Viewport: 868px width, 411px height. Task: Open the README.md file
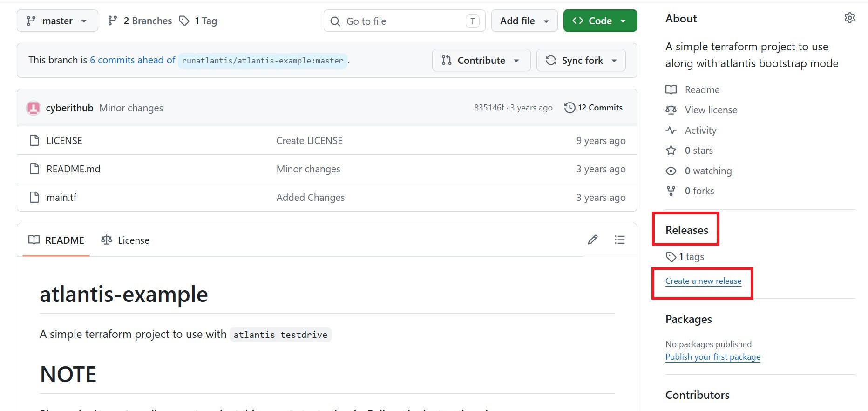pos(74,169)
